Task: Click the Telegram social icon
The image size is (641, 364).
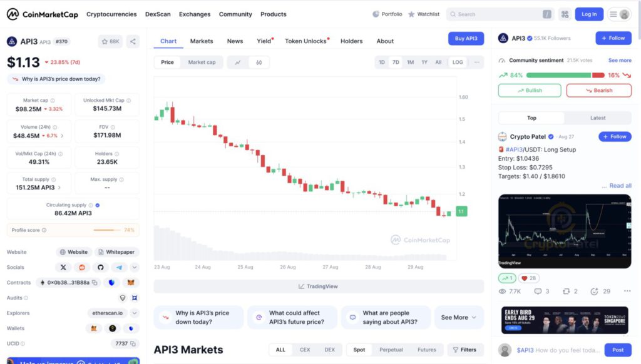Action: point(119,267)
